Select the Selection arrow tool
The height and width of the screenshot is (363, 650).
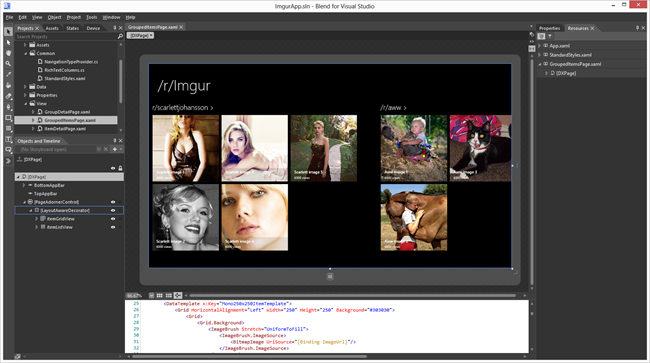8,31
